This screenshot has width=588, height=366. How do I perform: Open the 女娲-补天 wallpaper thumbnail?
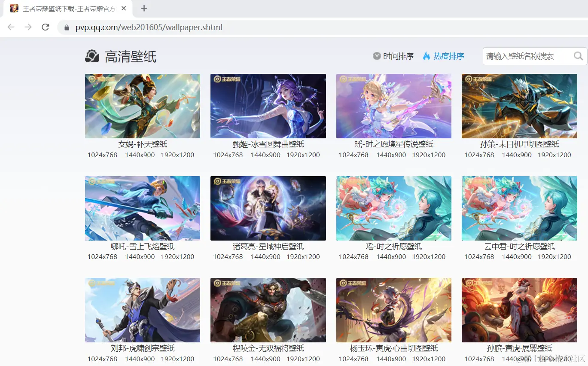pyautogui.click(x=143, y=106)
